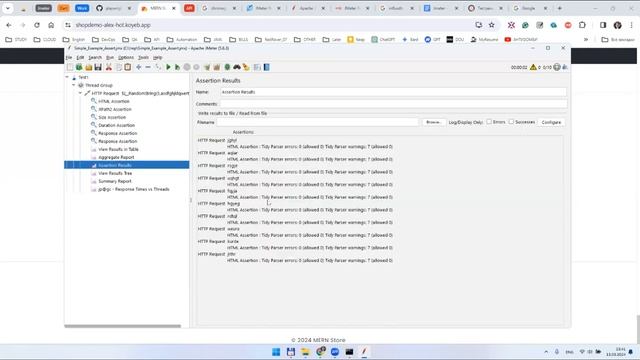Click the Expand All plus icon
The width and height of the screenshot is (640, 360).
click(x=139, y=67)
